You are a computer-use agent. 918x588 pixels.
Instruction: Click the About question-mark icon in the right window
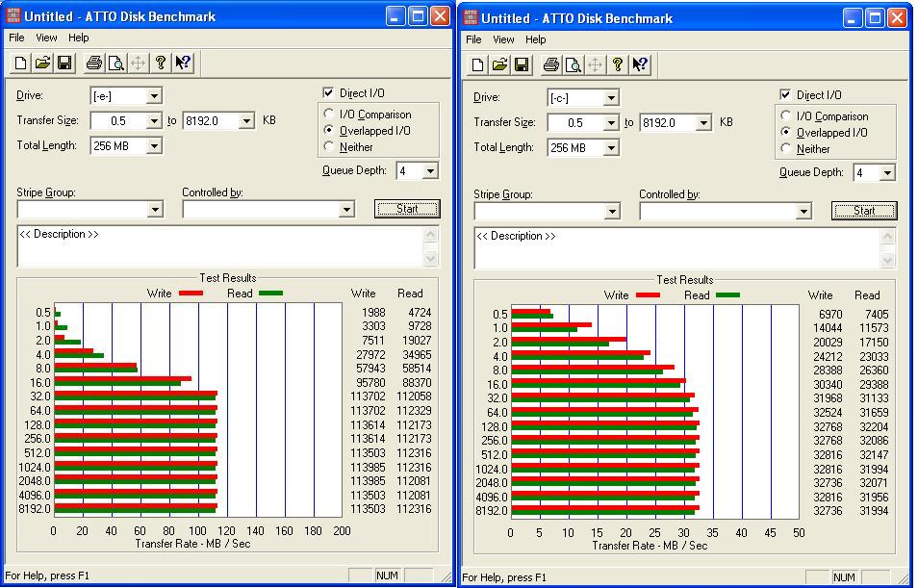618,64
